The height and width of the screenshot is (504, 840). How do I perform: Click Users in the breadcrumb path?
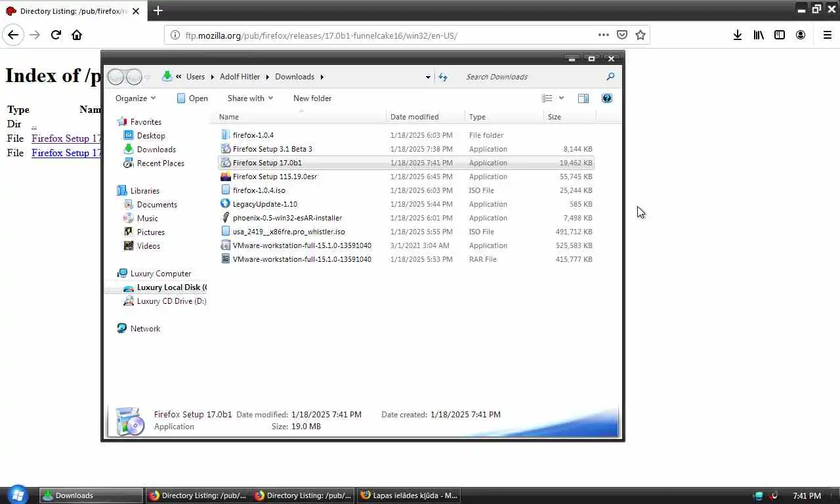[196, 77]
